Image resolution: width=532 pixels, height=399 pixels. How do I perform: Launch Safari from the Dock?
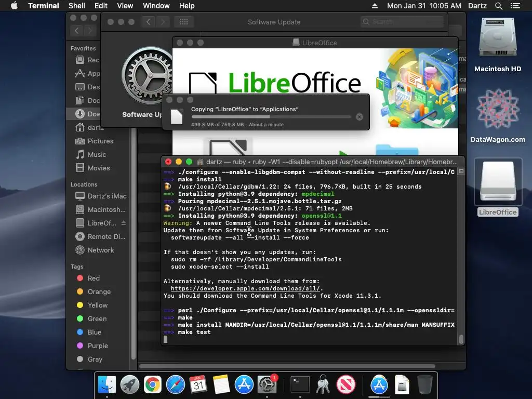[176, 385]
